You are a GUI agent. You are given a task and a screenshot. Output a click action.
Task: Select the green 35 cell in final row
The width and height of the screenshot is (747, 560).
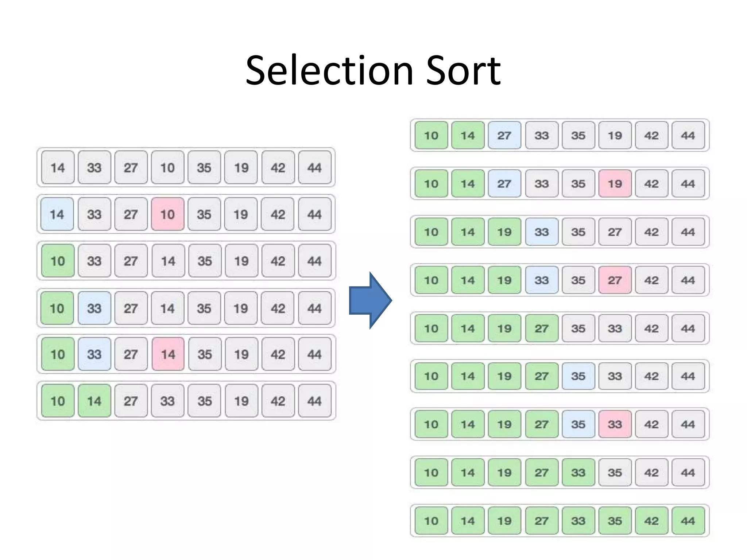click(x=615, y=521)
